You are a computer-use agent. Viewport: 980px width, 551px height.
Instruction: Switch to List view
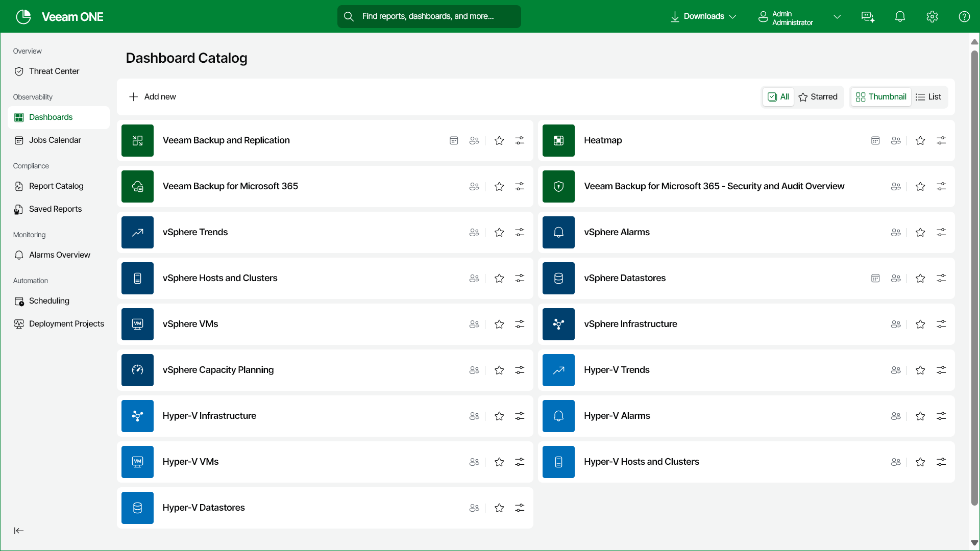pos(928,97)
